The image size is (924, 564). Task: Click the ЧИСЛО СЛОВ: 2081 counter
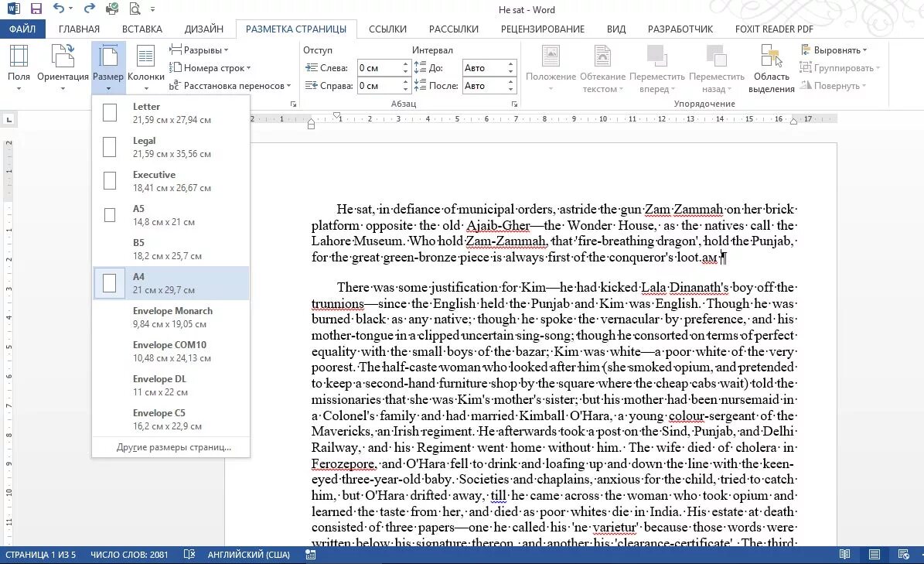tap(129, 555)
